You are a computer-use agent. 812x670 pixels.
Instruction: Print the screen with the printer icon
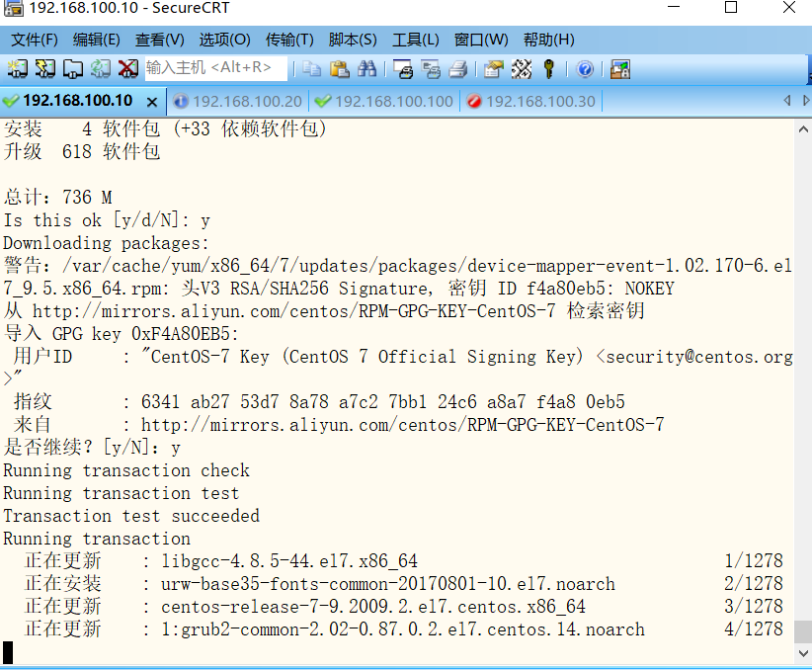458,69
